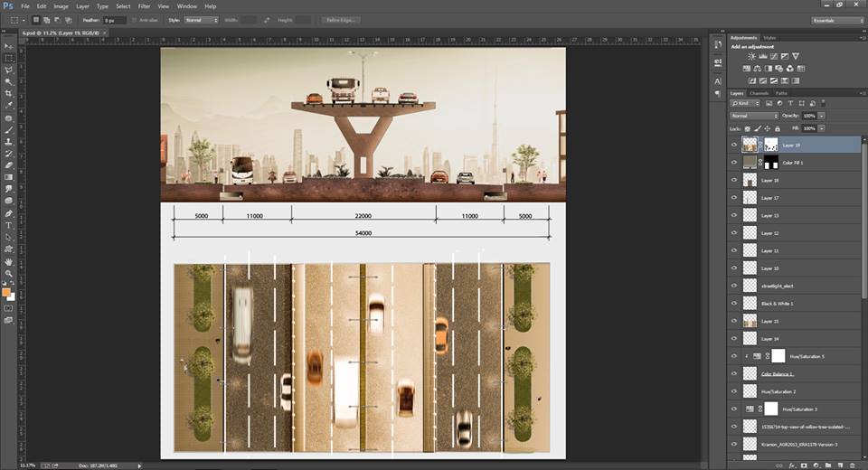868x470 pixels.
Task: Select the Move tool
Action: pyautogui.click(x=9, y=45)
